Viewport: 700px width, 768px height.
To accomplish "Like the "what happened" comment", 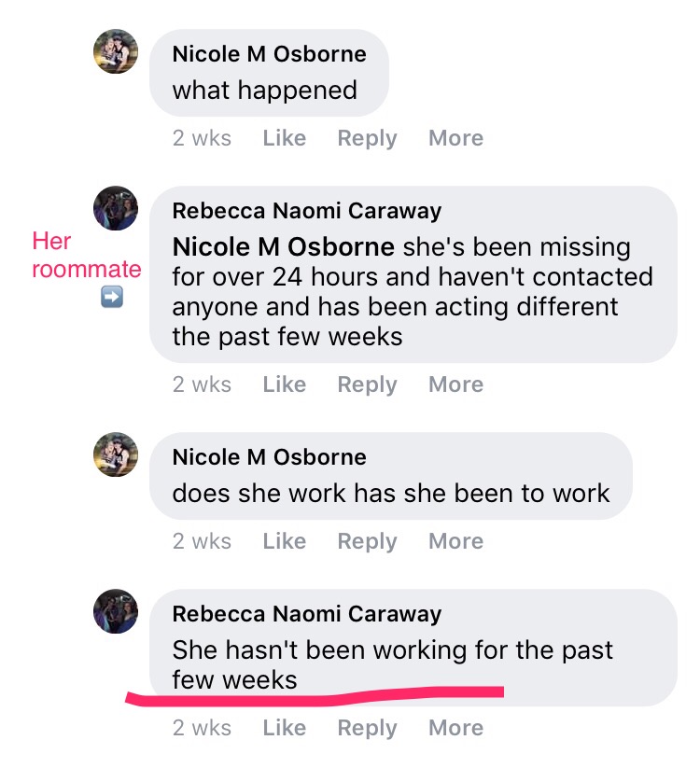I will [284, 138].
